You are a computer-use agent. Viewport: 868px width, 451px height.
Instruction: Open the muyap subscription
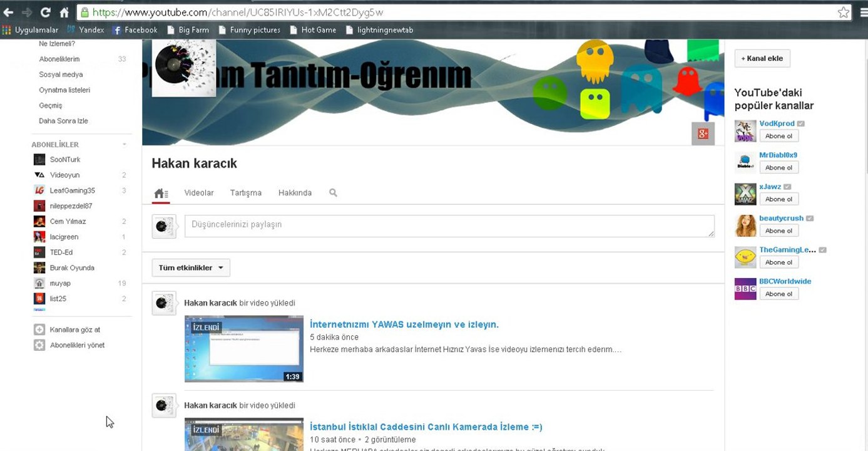[60, 284]
